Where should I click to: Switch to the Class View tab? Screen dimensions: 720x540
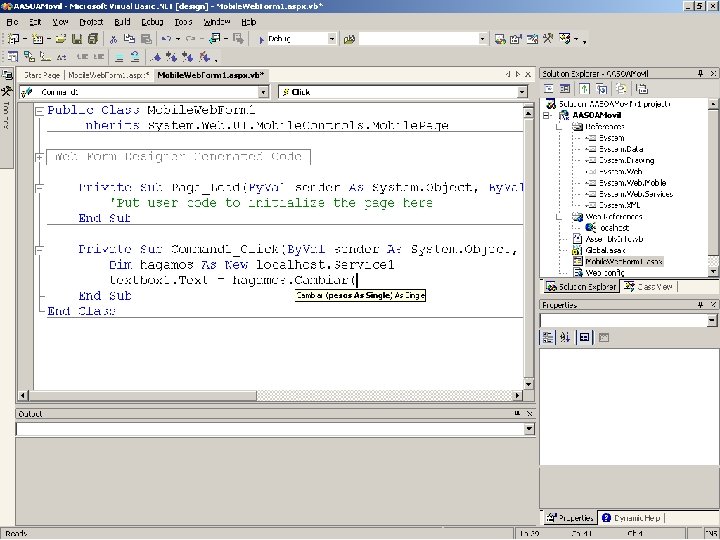pos(649,287)
